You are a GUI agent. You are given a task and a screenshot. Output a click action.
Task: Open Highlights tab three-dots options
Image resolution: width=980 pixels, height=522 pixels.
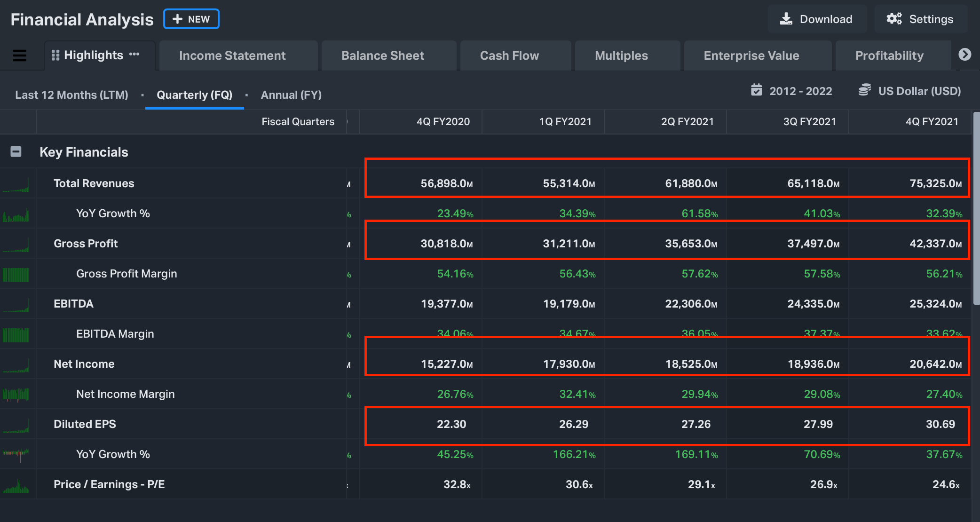point(134,55)
